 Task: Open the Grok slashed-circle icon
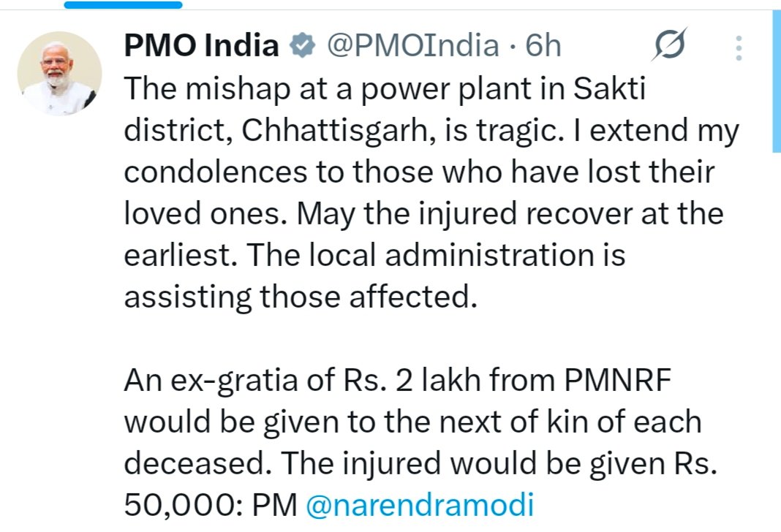(670, 47)
